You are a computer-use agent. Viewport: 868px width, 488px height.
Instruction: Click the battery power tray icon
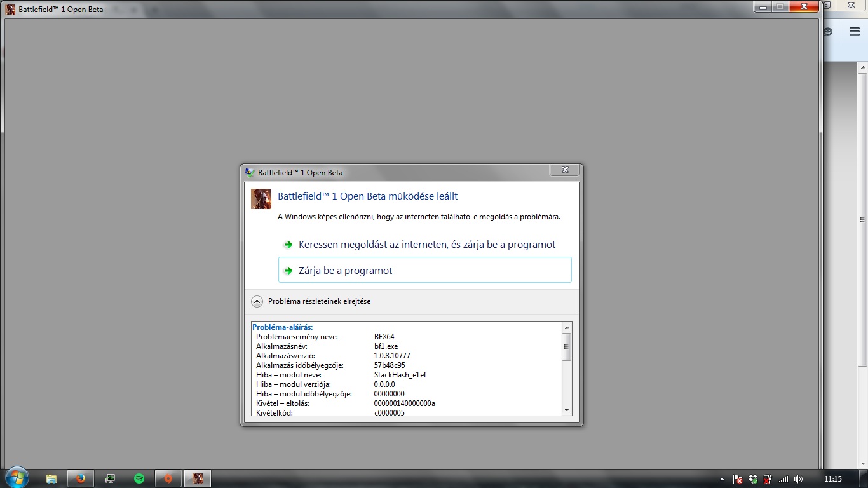(x=768, y=479)
